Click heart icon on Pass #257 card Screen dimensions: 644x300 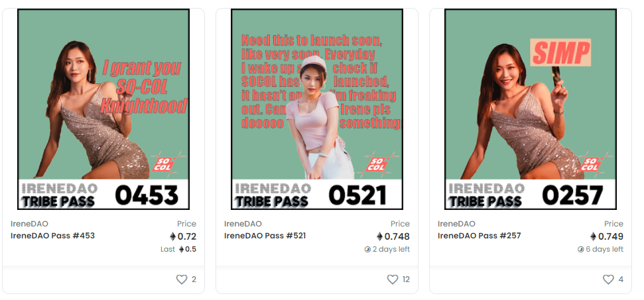coord(608,279)
